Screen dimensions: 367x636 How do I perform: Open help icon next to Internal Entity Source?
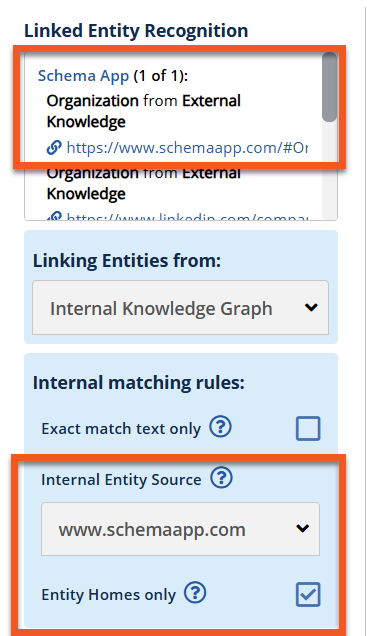coord(221,478)
